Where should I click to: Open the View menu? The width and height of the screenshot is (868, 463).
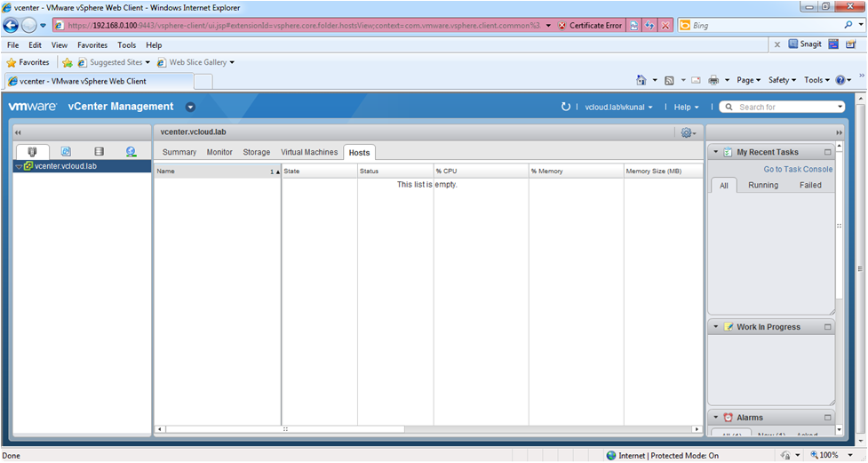[x=60, y=44]
